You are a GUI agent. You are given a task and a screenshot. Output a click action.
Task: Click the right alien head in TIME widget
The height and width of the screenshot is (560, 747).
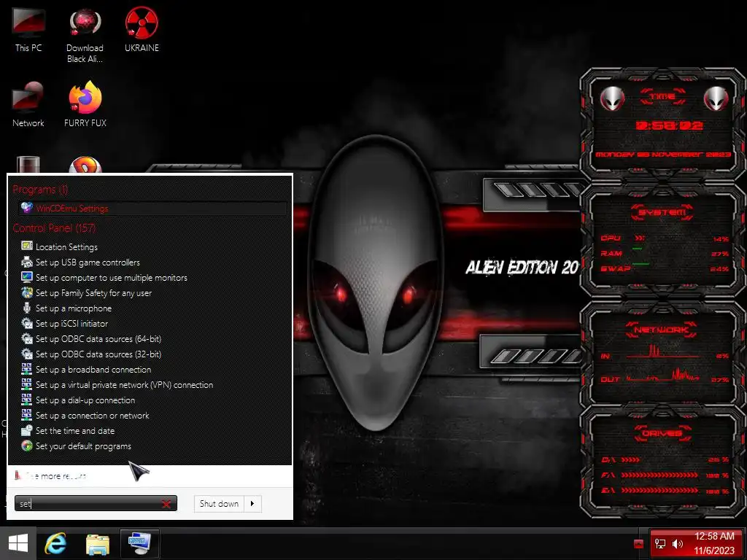[716, 98]
